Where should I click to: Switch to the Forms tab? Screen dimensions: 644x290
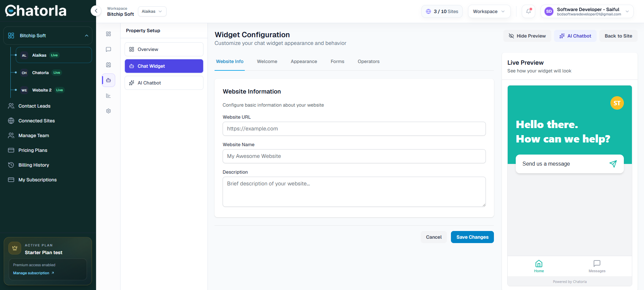tap(337, 61)
